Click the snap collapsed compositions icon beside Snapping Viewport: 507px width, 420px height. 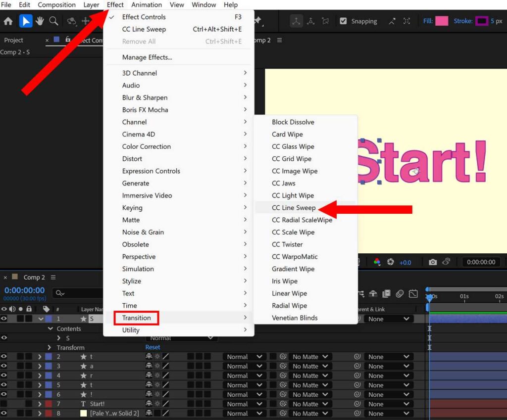click(407, 21)
